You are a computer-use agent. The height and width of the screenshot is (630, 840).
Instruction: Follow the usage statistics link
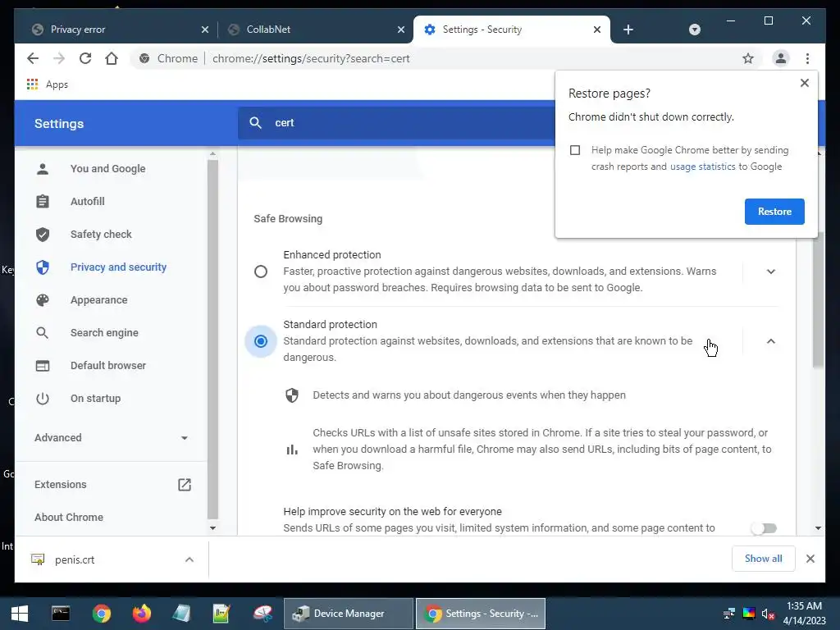click(702, 167)
